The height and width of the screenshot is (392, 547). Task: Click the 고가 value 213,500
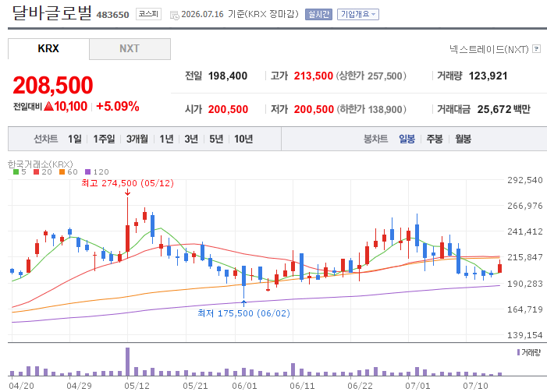313,76
